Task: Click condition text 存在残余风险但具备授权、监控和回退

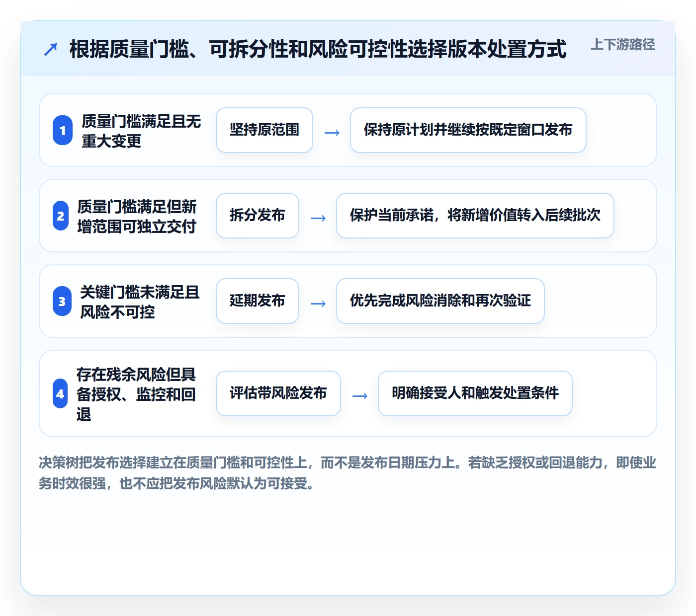Action: pos(136,394)
